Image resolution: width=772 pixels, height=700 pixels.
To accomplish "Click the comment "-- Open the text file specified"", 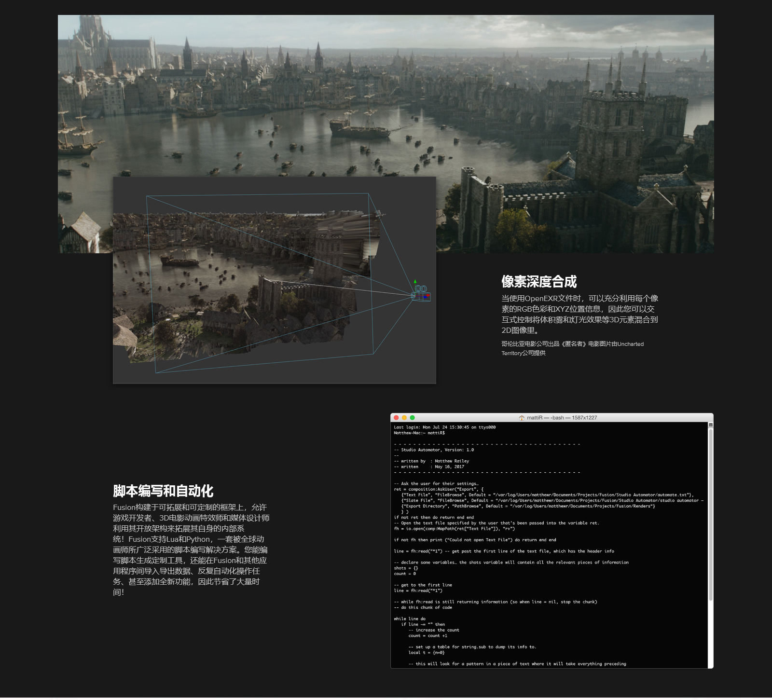I will click(496, 523).
